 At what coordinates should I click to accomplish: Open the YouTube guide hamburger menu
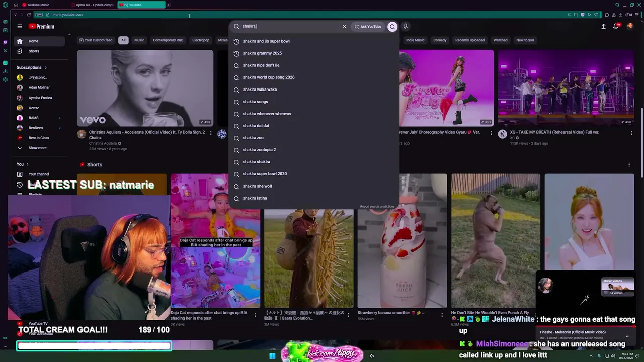20,26
